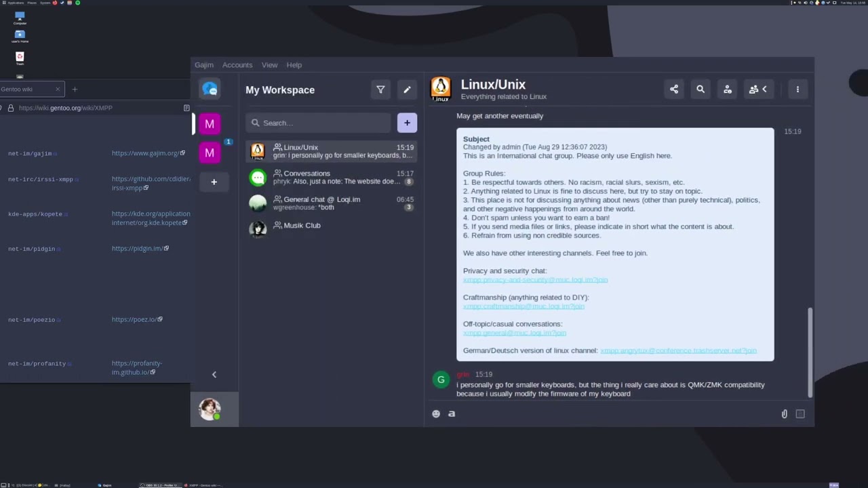The image size is (868, 488).
Task: Click the send message icon
Action: (x=800, y=413)
